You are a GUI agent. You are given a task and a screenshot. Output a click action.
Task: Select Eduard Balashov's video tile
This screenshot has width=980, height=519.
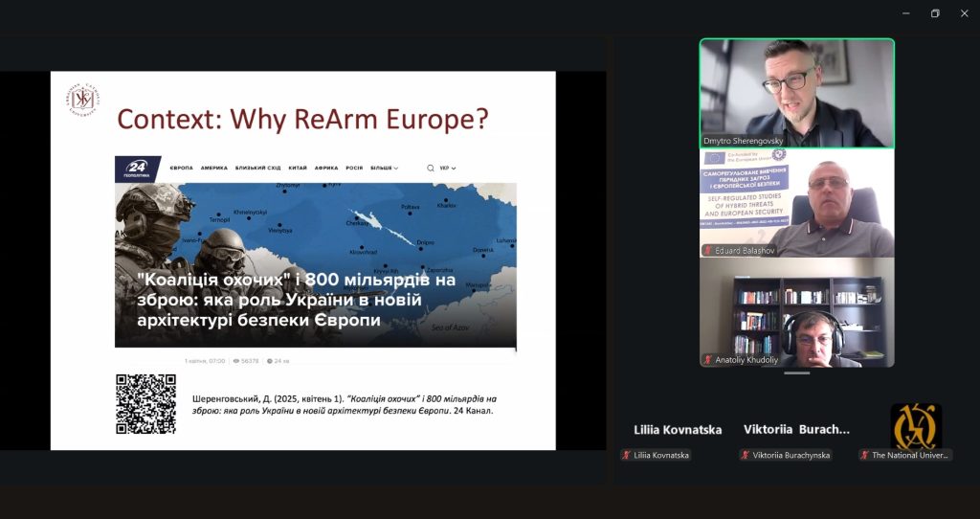796,203
